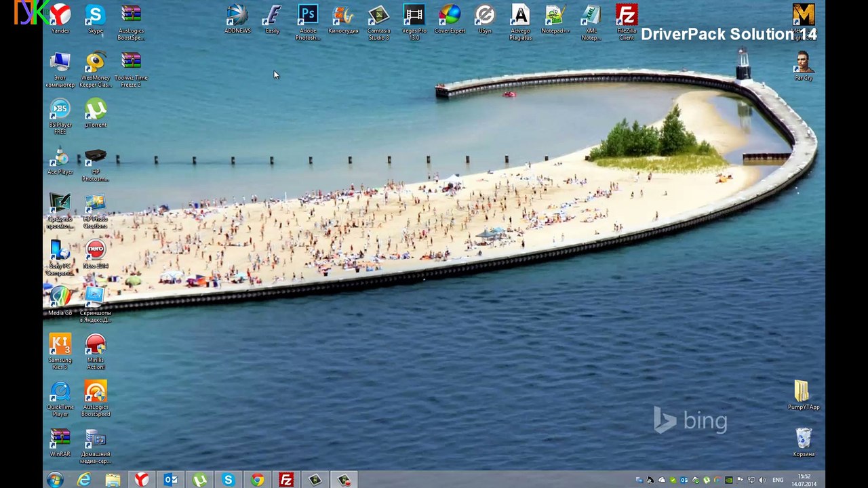Open Outlook from the taskbar

(170, 480)
